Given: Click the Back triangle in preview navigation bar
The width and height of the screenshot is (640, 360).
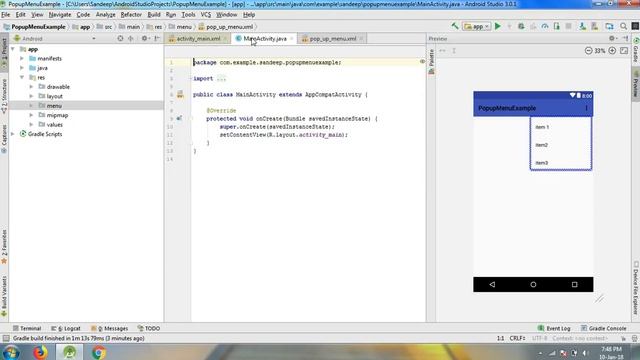Looking at the screenshot, I should click(x=492, y=284).
